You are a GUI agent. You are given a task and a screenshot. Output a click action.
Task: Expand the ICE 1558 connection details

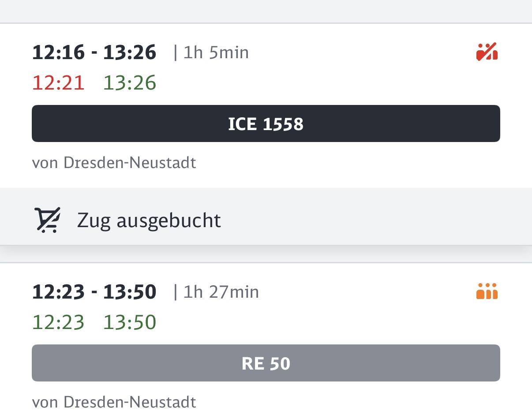[265, 124]
